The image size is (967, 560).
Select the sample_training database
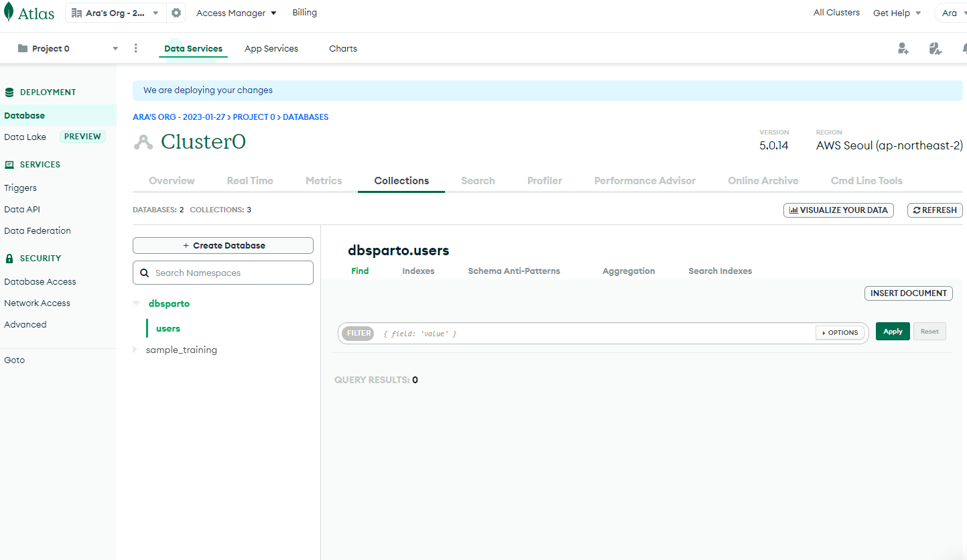pos(181,350)
